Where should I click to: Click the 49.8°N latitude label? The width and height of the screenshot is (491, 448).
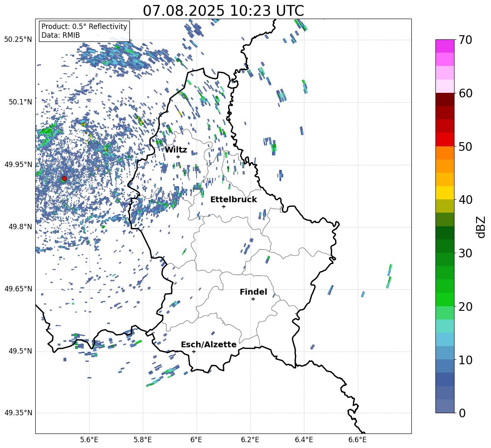point(20,227)
